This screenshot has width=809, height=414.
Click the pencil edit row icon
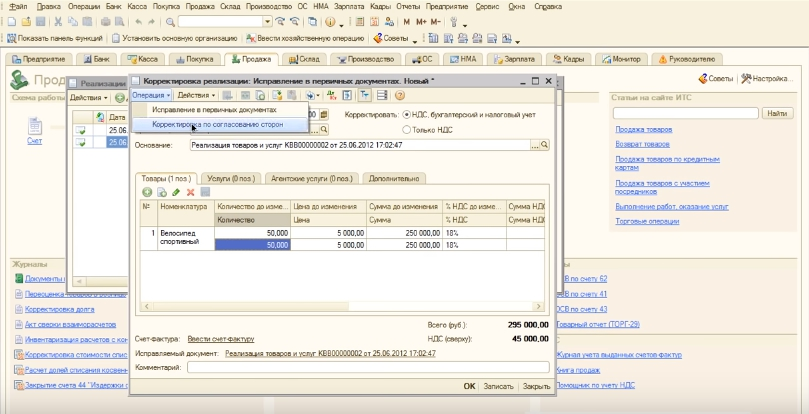click(176, 191)
